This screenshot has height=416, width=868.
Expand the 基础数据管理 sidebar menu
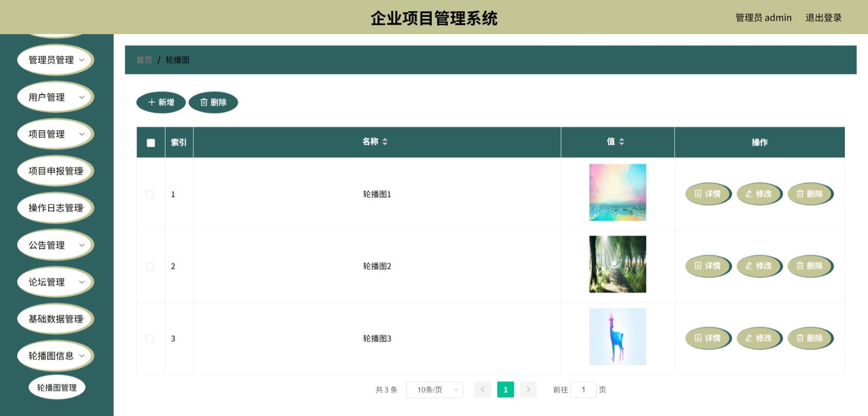pyautogui.click(x=56, y=319)
